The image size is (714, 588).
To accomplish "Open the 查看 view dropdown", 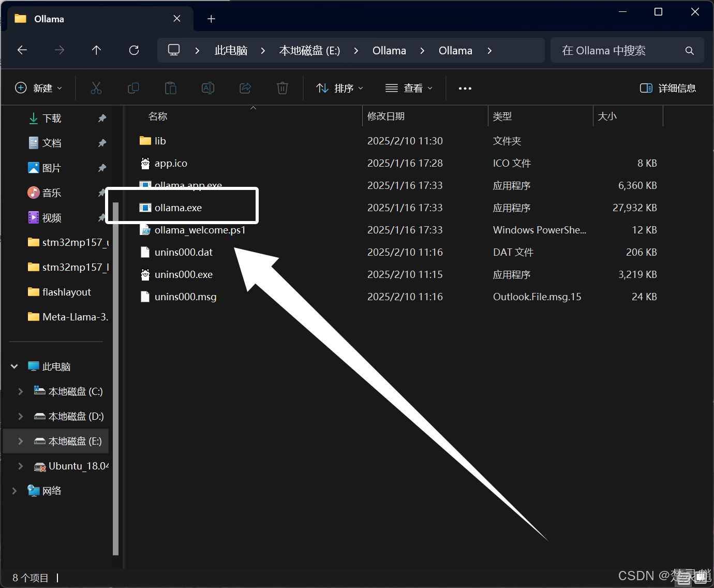I will pos(409,88).
